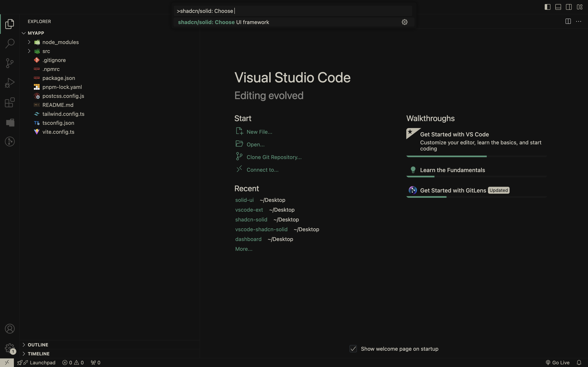Click the configure keybinding gear in command palette
Screen dimensions: 588x367
[404, 22]
